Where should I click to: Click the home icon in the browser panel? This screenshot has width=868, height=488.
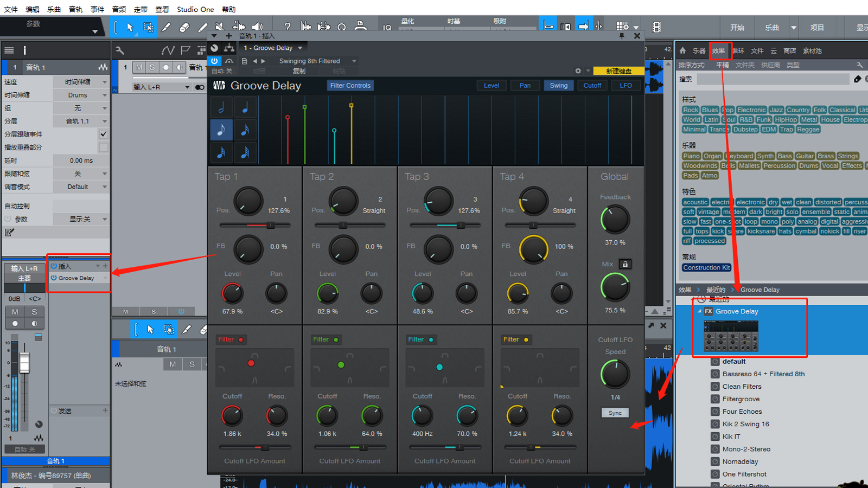[683, 50]
